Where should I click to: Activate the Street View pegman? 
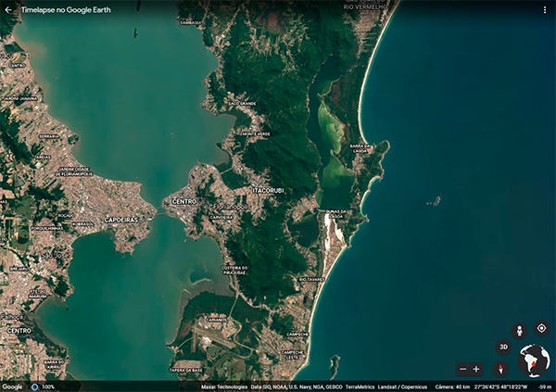point(520,331)
